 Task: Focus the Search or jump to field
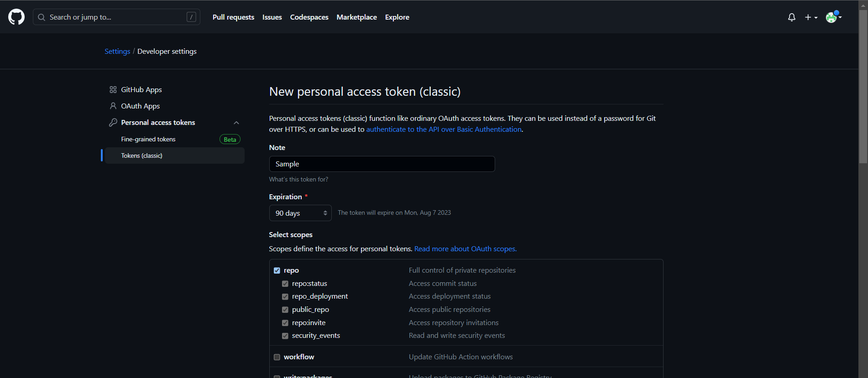tap(116, 17)
